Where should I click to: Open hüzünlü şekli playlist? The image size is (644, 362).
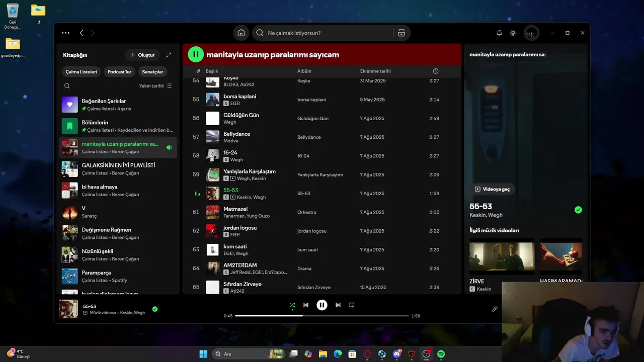[x=118, y=255]
